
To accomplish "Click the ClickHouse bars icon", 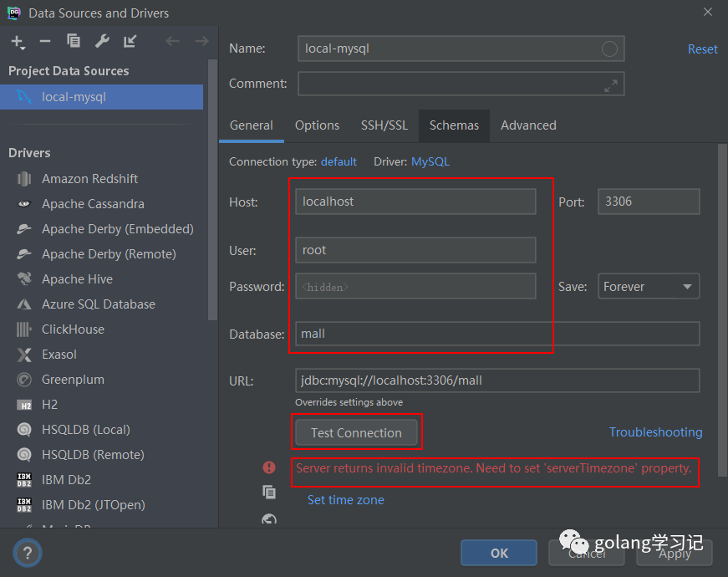I will (x=24, y=329).
